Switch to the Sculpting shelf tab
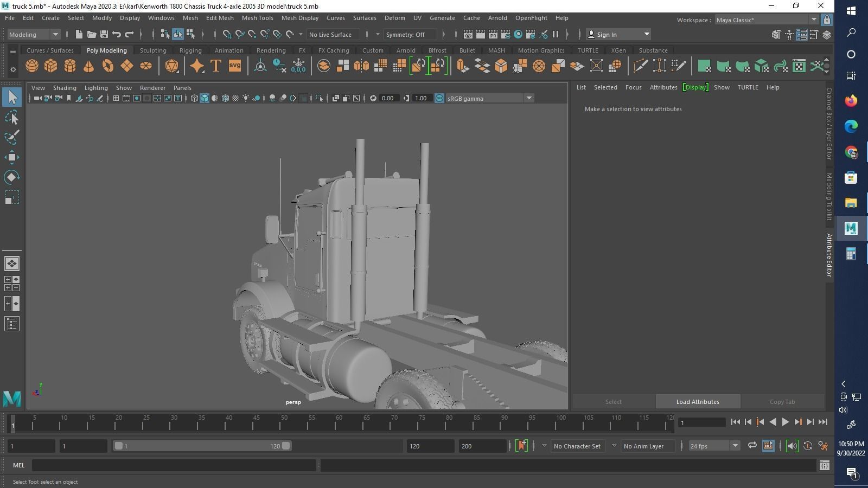 (153, 50)
